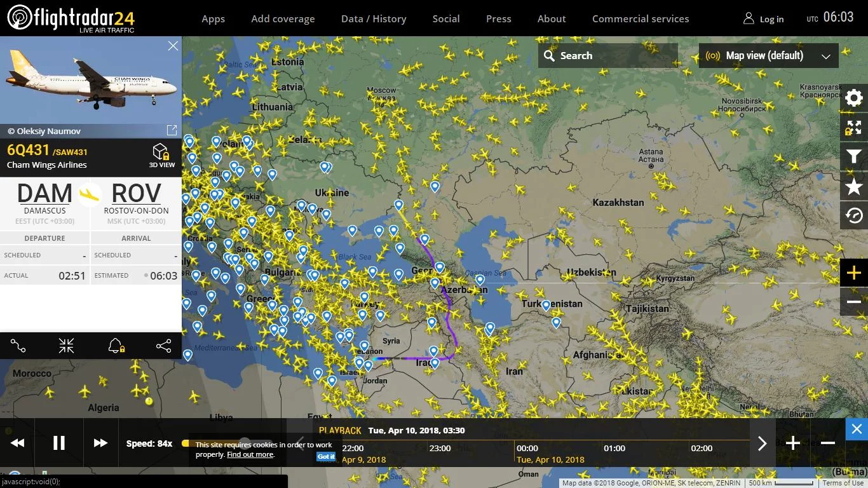
Task: Open the Commercial services menu
Action: pos(640,18)
